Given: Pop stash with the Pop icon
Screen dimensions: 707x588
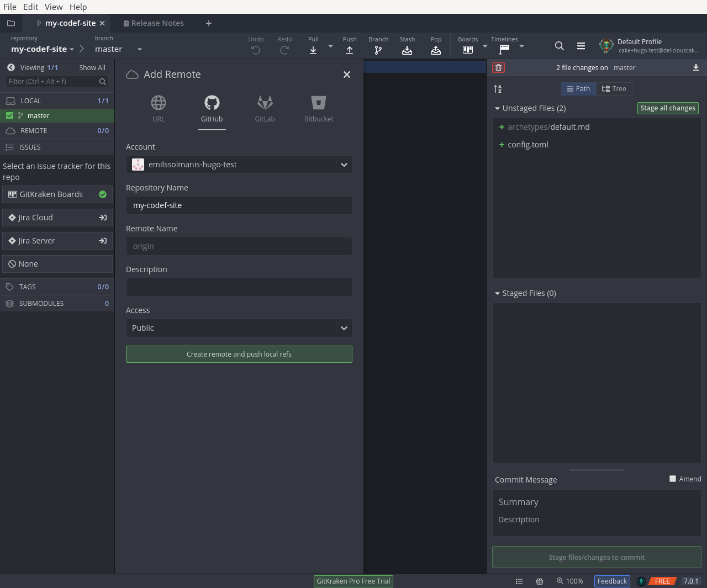Looking at the screenshot, I should [x=436, y=50].
